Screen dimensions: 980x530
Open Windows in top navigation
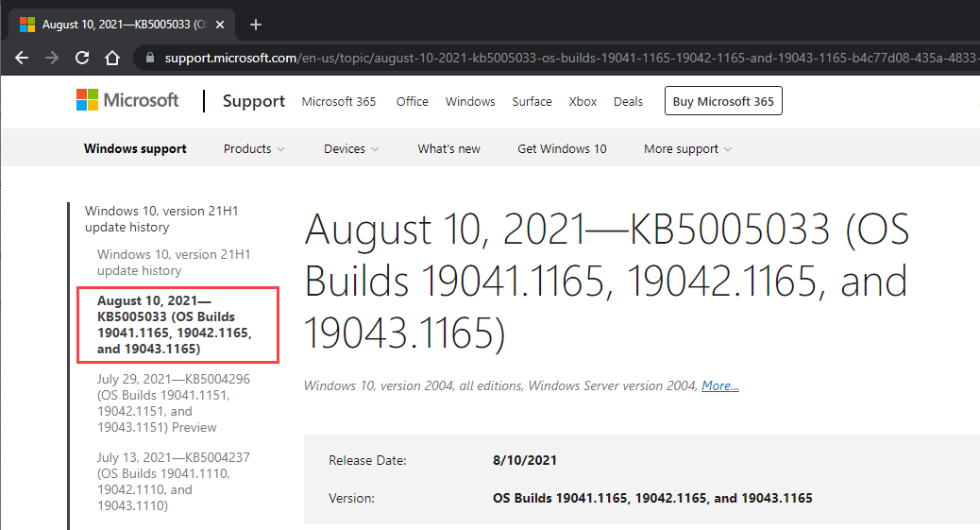[x=470, y=101]
